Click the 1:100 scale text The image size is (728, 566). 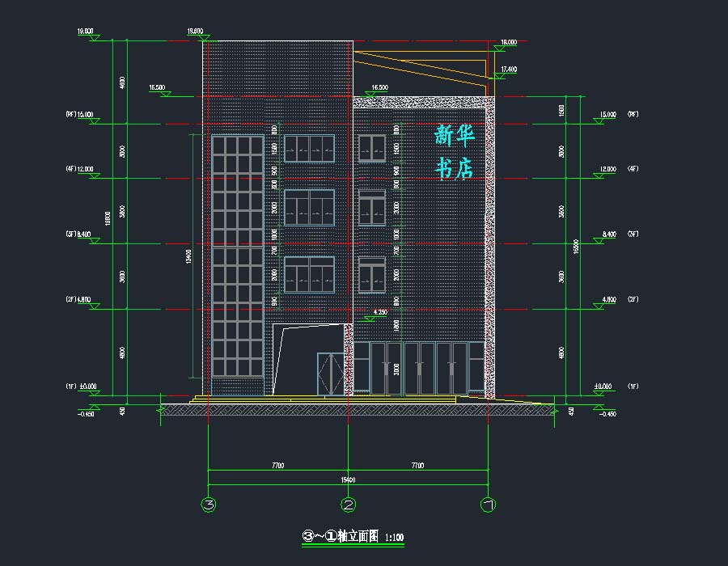pos(394,537)
